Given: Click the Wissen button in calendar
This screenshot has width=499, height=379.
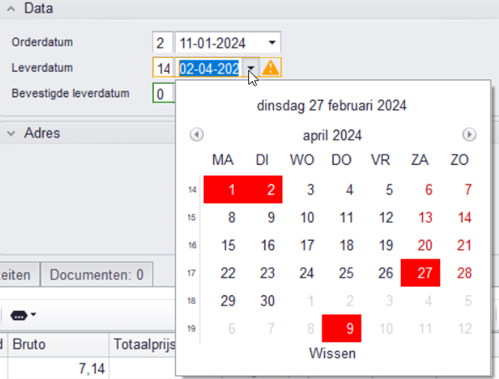Looking at the screenshot, I should click(x=332, y=353).
